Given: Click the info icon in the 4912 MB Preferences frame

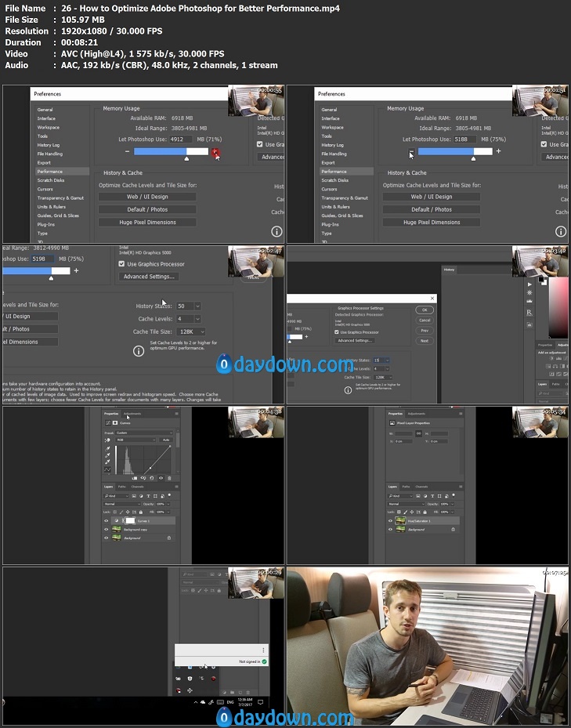Looking at the screenshot, I should click(x=276, y=231).
